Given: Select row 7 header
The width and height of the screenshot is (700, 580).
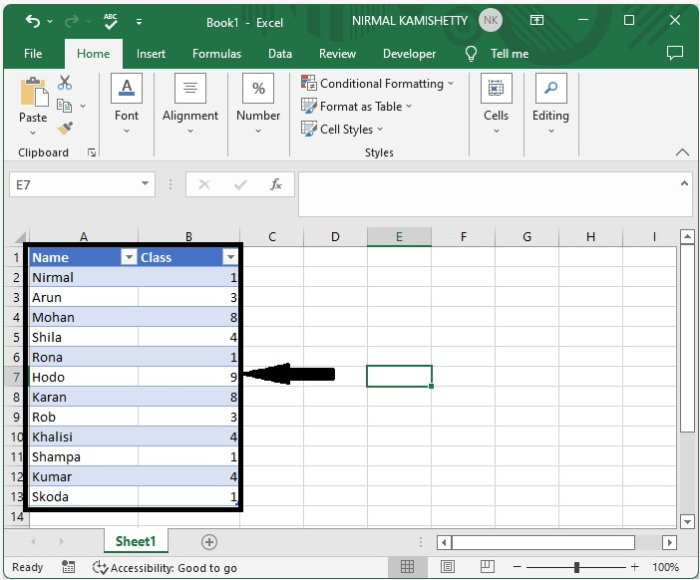Looking at the screenshot, I should tap(17, 377).
